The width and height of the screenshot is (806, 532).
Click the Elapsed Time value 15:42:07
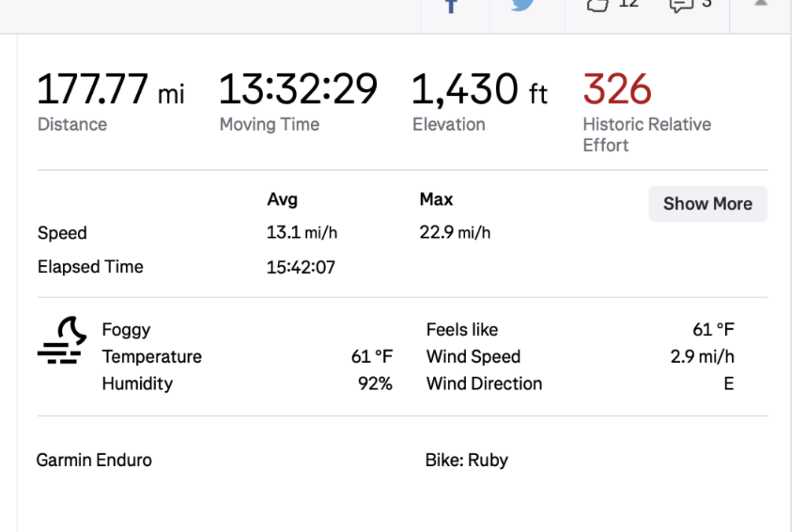tap(301, 267)
